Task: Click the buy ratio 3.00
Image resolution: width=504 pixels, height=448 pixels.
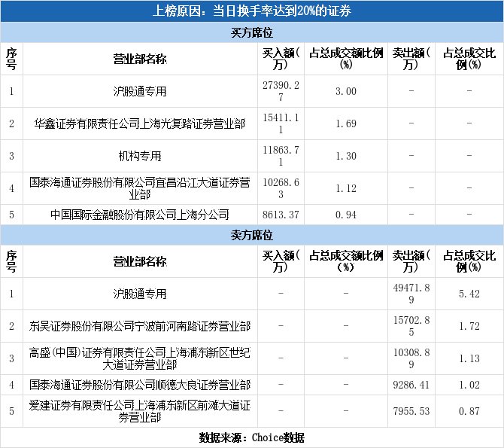Action: click(x=346, y=91)
